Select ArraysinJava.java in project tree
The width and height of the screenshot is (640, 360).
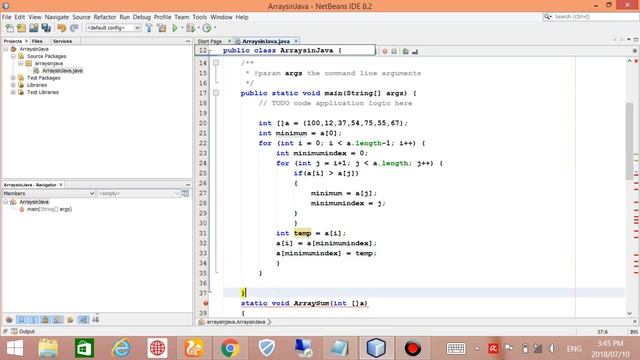coord(62,71)
